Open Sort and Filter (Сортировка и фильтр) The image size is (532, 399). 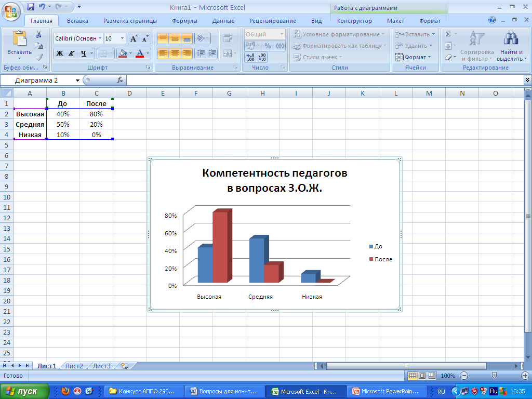click(477, 46)
